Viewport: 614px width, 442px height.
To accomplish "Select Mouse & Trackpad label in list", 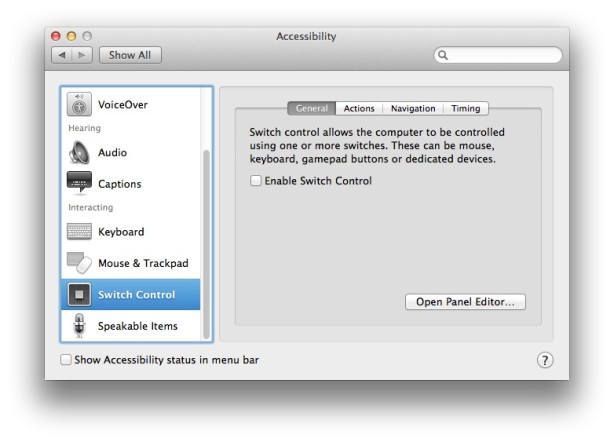I will pyautogui.click(x=143, y=263).
